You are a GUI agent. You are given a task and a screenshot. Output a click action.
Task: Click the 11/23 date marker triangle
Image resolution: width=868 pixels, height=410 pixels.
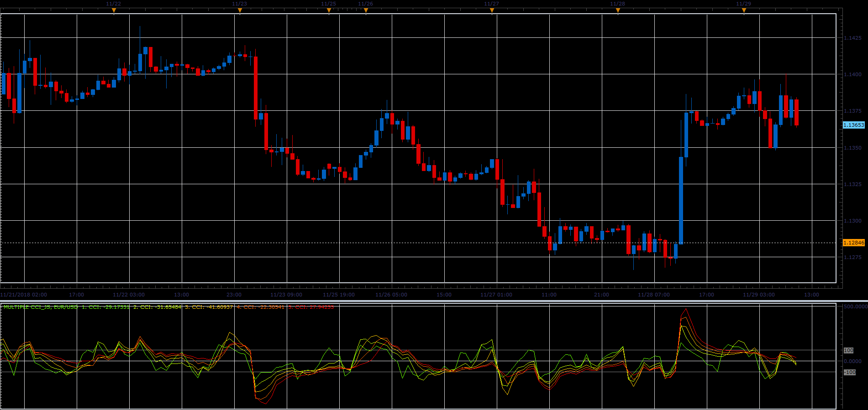coord(240,10)
